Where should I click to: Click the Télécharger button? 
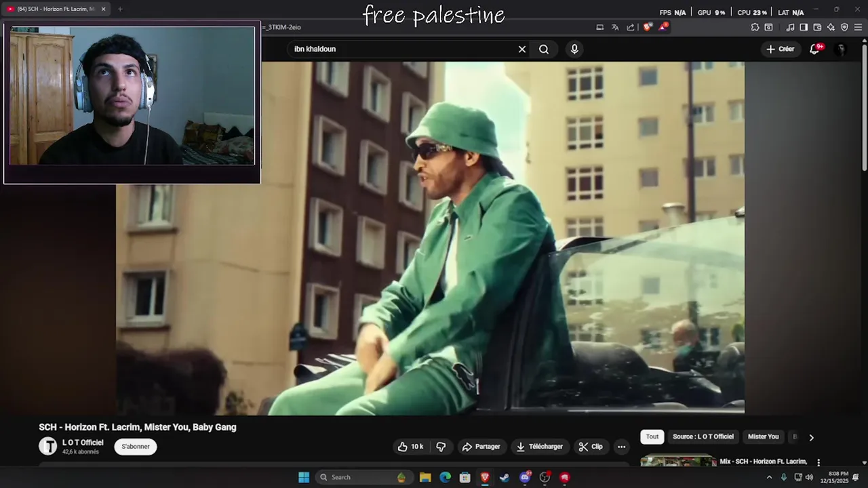[x=540, y=447]
